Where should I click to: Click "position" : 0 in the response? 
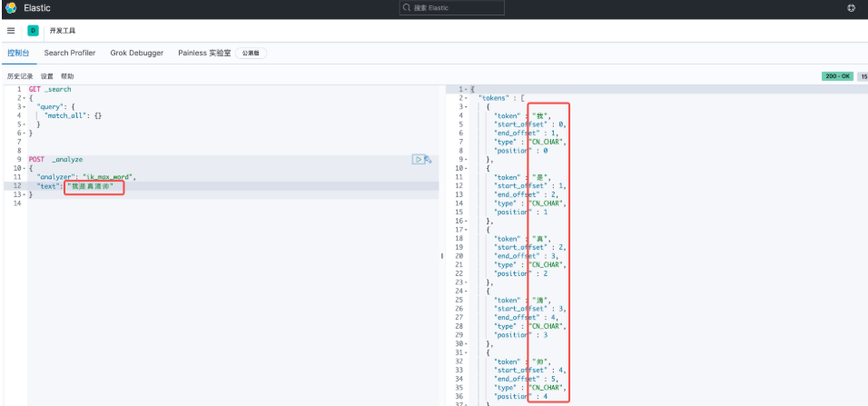point(521,151)
